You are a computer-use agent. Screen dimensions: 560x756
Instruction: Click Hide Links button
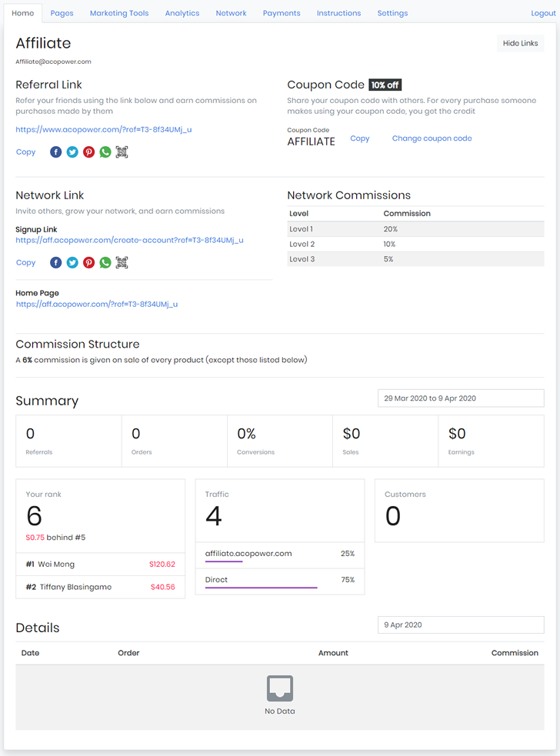pyautogui.click(x=520, y=44)
